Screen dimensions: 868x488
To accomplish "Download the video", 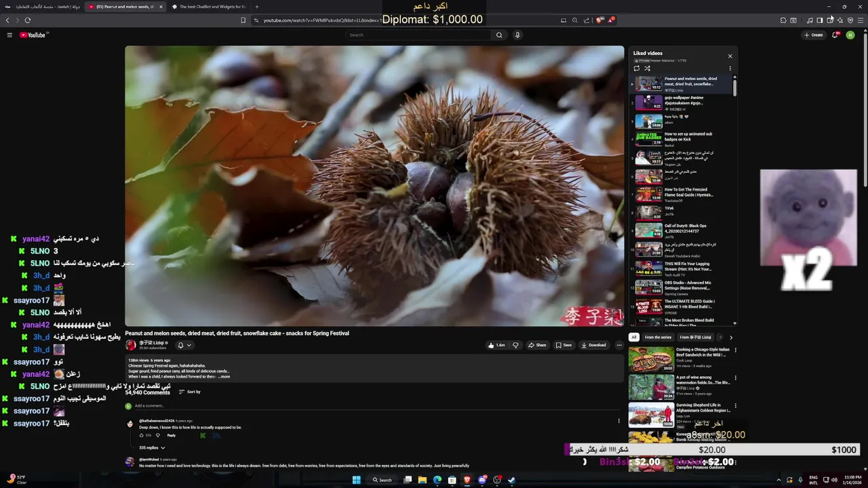I will [593, 345].
